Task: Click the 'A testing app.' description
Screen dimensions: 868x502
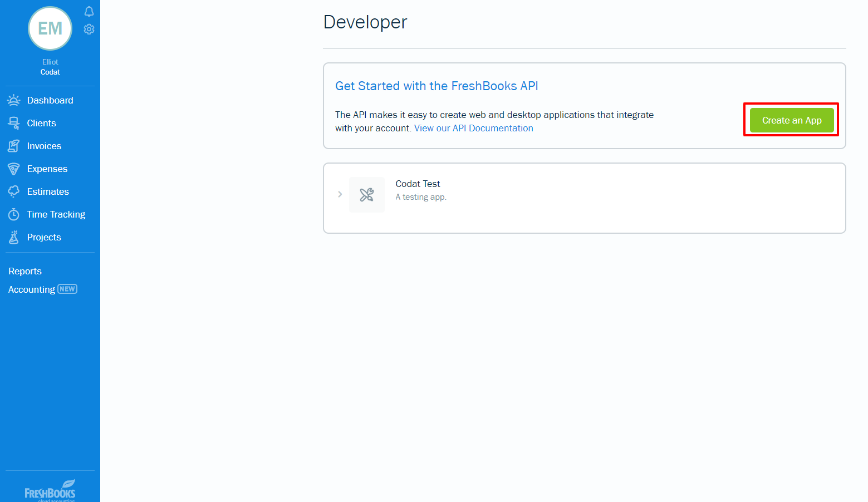Action: point(421,197)
